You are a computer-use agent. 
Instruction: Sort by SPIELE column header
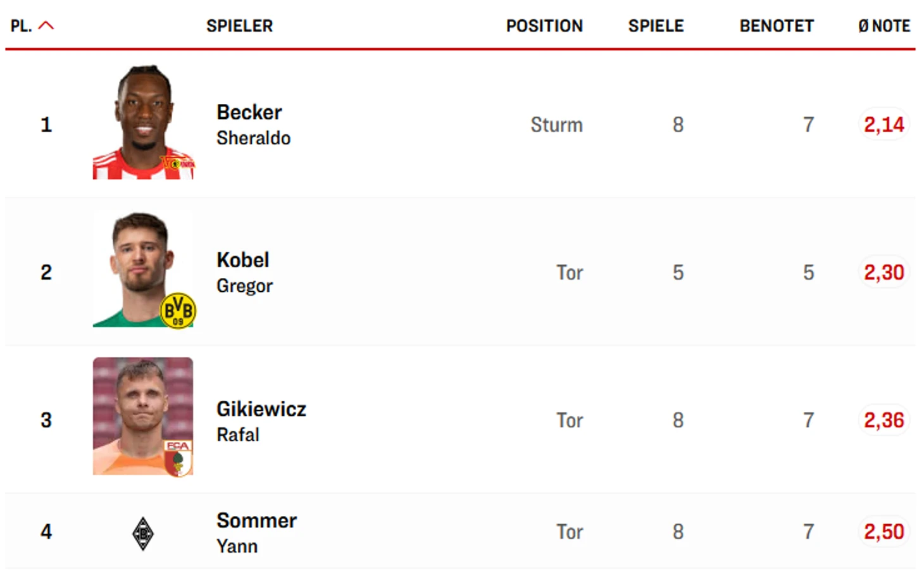point(656,26)
